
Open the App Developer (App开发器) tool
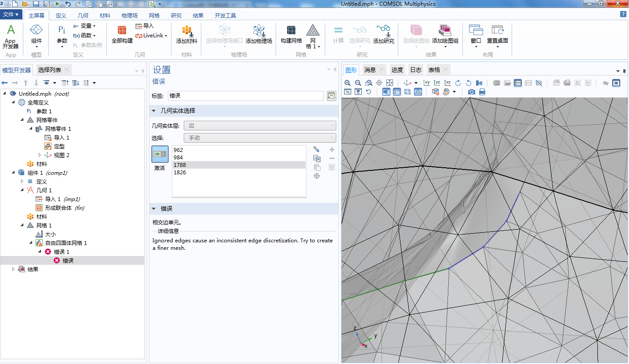[x=11, y=36]
